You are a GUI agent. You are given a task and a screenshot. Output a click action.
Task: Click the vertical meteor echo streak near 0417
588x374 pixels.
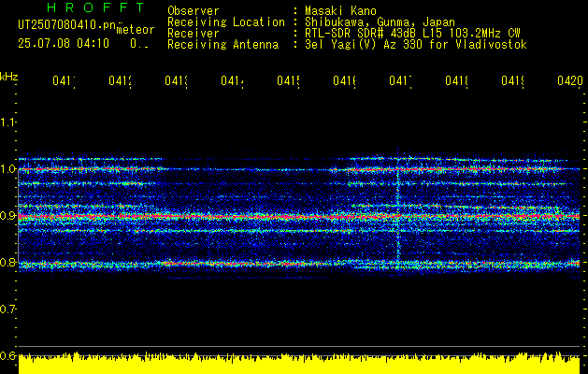(398, 210)
